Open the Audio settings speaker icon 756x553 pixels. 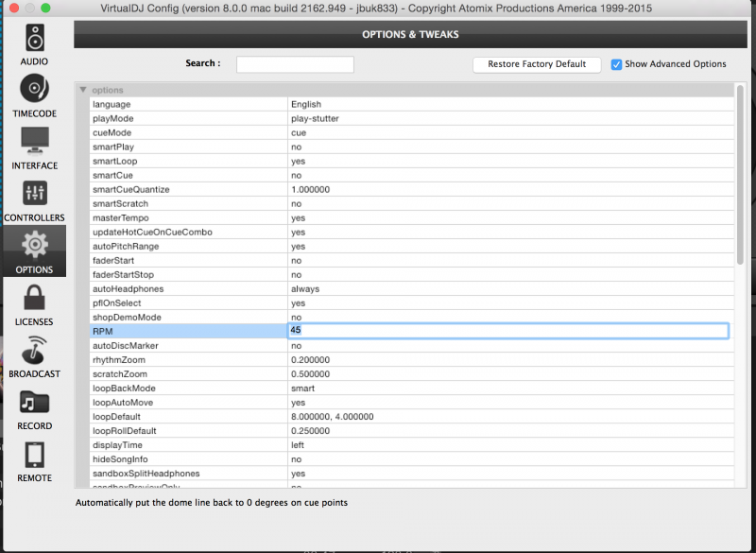[x=35, y=38]
